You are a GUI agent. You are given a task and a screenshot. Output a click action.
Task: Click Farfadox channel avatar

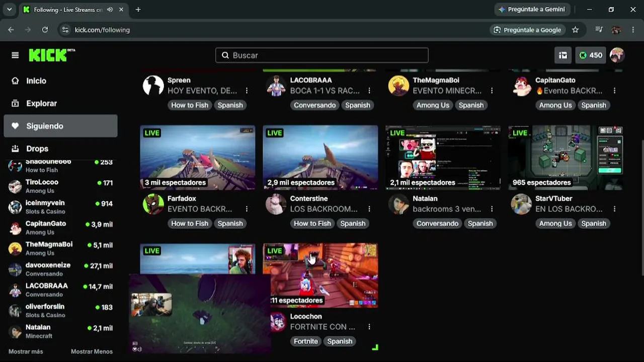[x=153, y=204]
